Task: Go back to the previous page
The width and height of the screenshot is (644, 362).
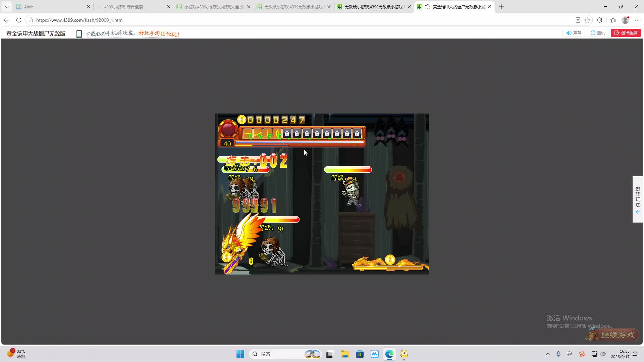Action: tap(7, 20)
